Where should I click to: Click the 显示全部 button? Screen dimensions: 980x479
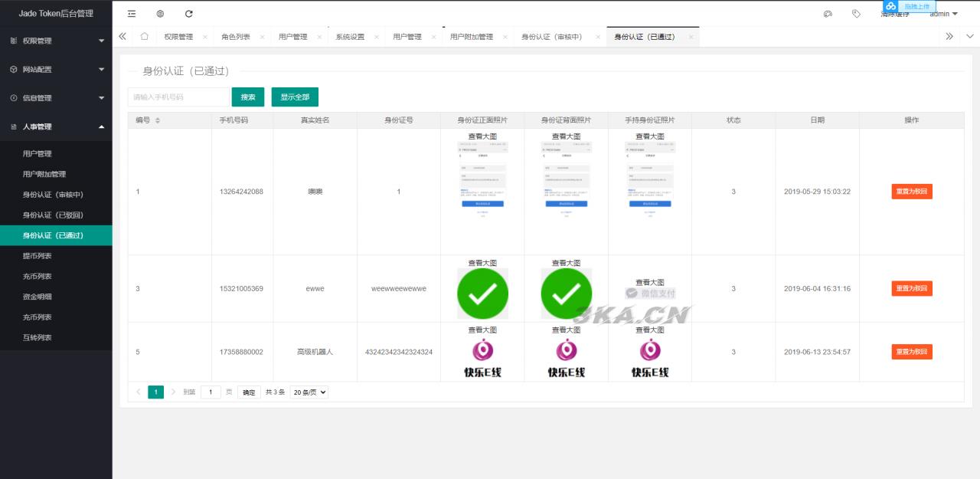295,97
